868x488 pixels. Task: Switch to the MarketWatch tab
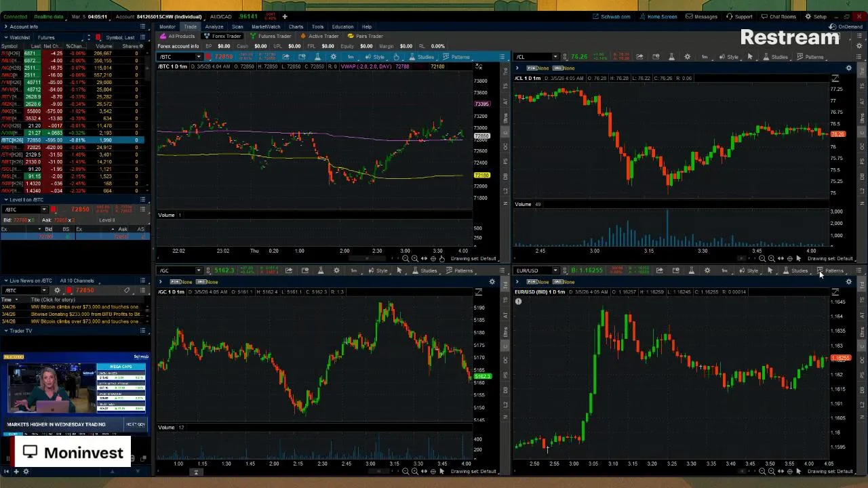point(266,26)
